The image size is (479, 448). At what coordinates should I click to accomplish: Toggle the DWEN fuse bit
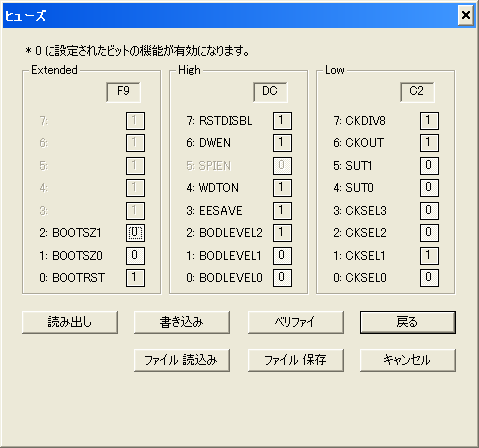282,143
